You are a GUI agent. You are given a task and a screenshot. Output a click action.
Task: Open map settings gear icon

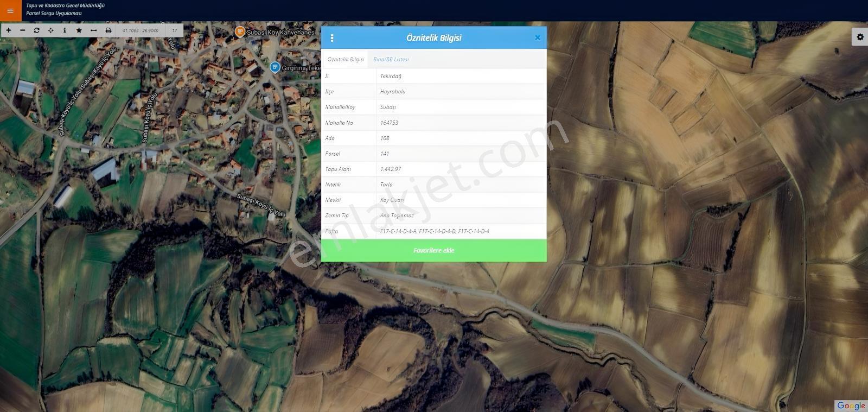coord(860,37)
